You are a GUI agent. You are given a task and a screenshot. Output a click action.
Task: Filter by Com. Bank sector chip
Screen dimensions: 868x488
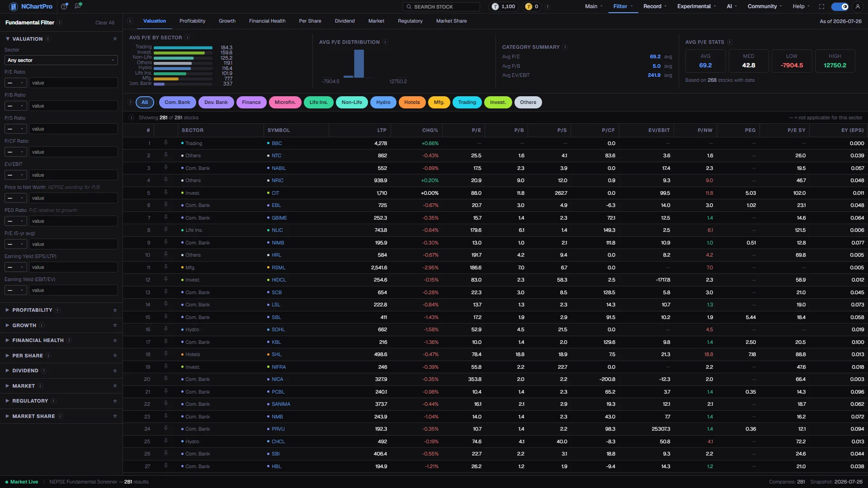click(177, 102)
